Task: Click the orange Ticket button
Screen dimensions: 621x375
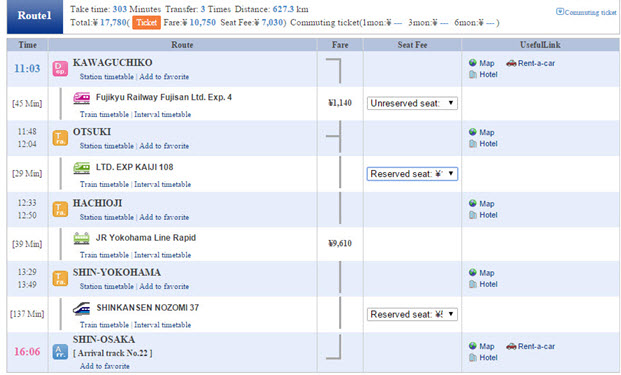Action: point(147,23)
